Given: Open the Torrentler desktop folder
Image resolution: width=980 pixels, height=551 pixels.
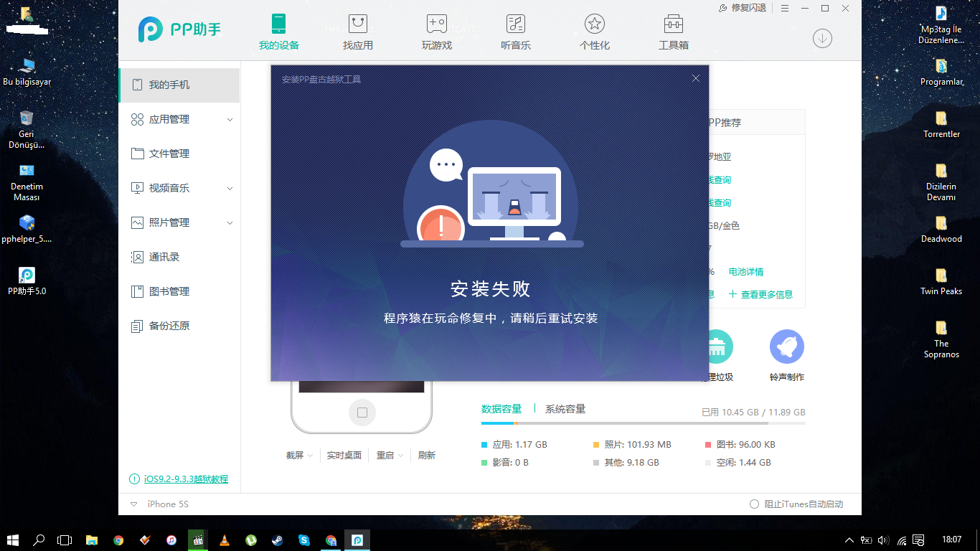Looking at the screenshot, I should (x=941, y=124).
